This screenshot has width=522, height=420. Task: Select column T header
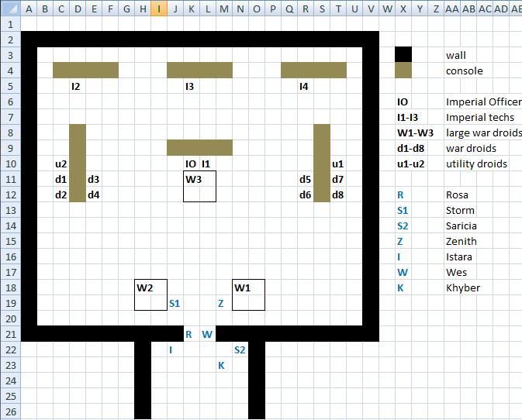(x=338, y=9)
